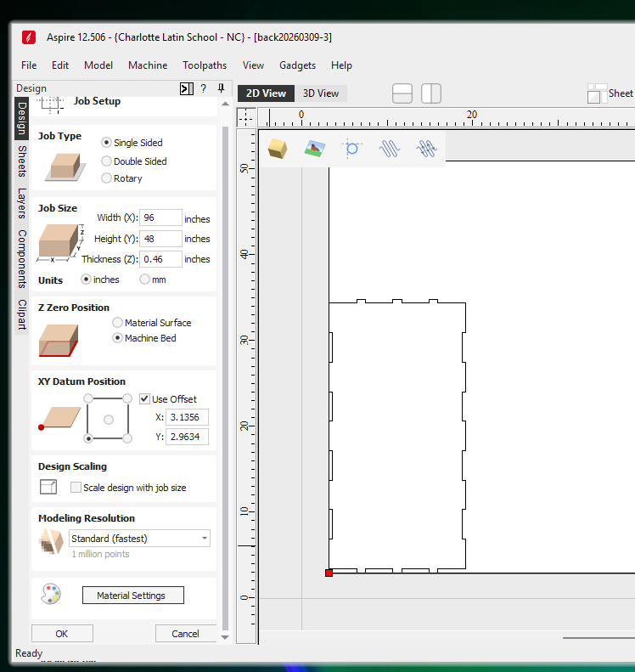Click the Thickness (Z) input field
The height and width of the screenshot is (672, 635).
click(160, 259)
